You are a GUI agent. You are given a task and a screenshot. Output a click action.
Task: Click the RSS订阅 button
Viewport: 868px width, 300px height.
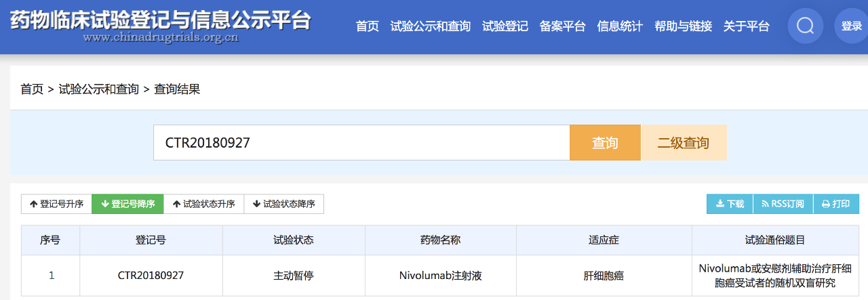point(783,204)
